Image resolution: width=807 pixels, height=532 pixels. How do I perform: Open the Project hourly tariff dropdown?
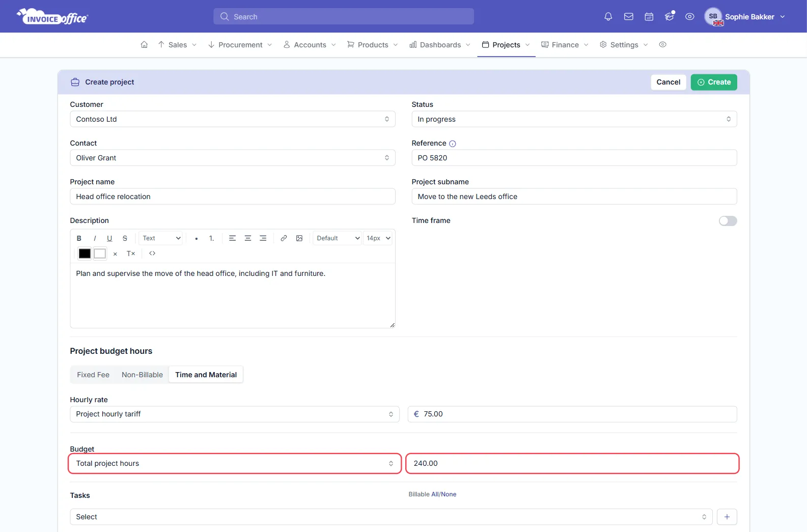[235, 414]
